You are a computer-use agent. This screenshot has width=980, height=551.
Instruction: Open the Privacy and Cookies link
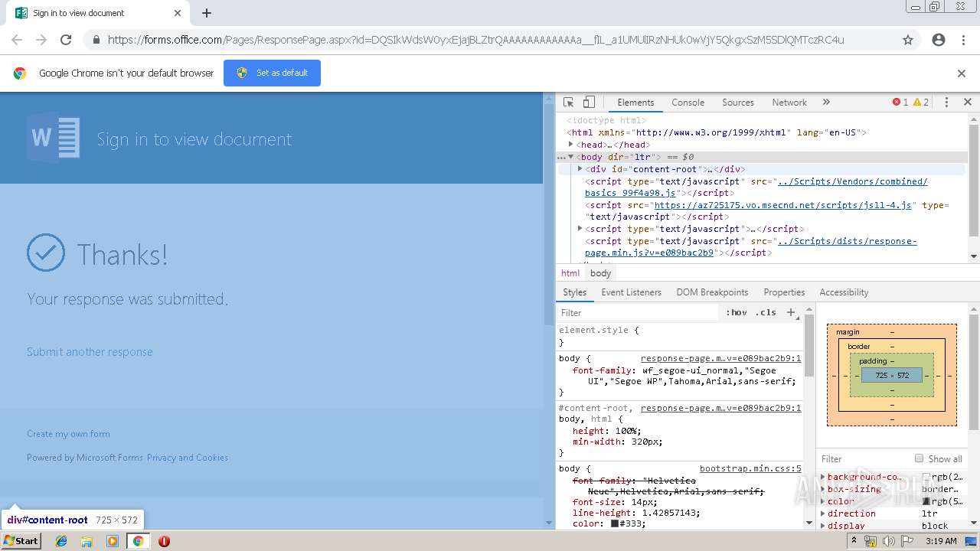[188, 458]
